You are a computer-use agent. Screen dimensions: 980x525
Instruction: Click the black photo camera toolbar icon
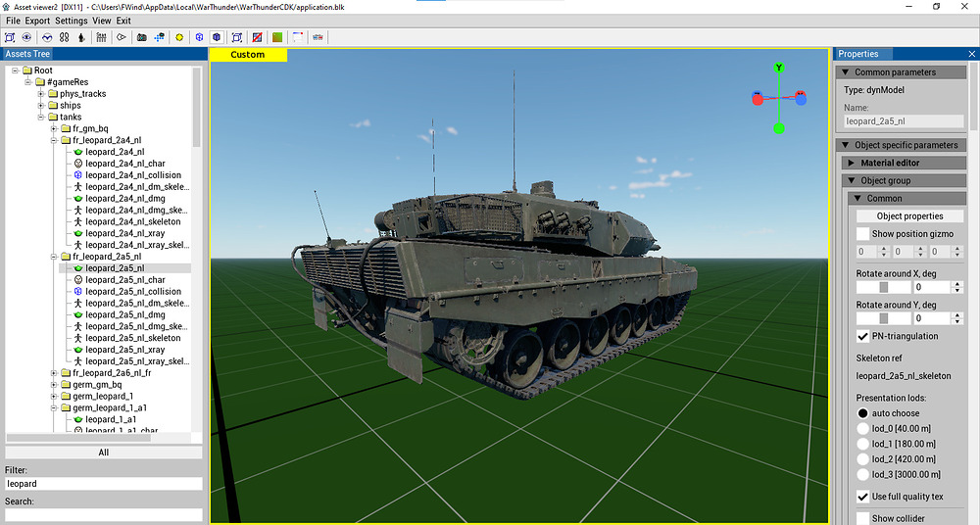point(142,37)
